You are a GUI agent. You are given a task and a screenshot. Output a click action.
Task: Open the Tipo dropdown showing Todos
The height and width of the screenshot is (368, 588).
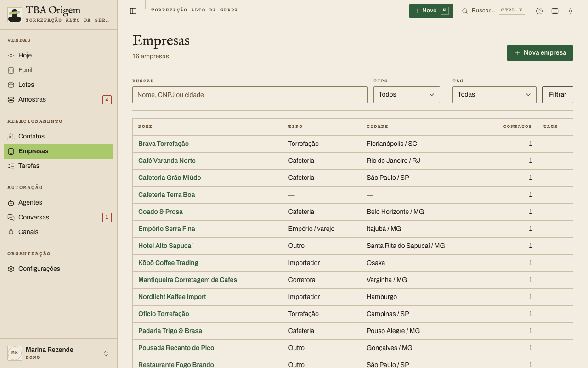click(x=407, y=94)
